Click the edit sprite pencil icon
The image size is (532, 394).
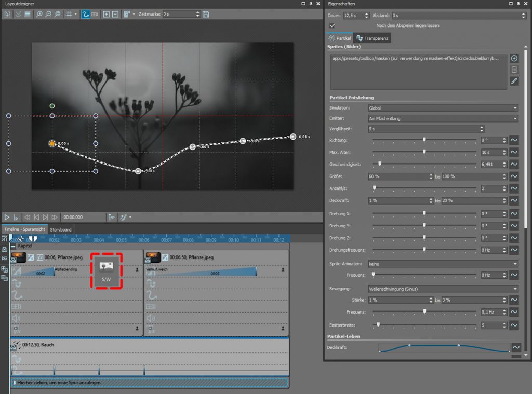[x=514, y=81]
